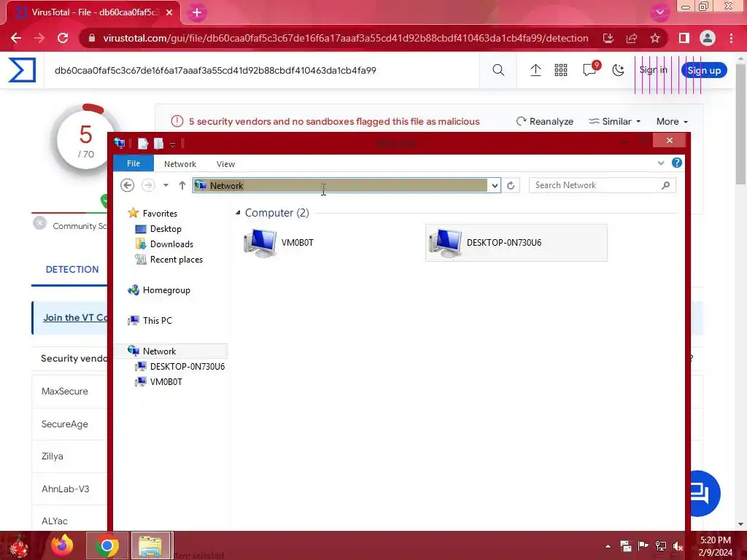The height and width of the screenshot is (560, 747).
Task: Toggle dark mode moon icon
Action: click(x=619, y=70)
